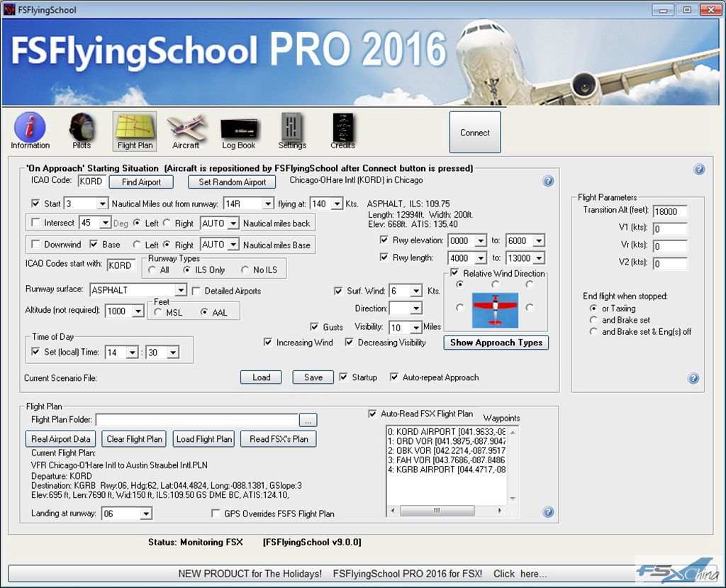Select waypoint '0: KORD AIRPORT' in list
This screenshot has height=588, width=726.
click(447, 432)
